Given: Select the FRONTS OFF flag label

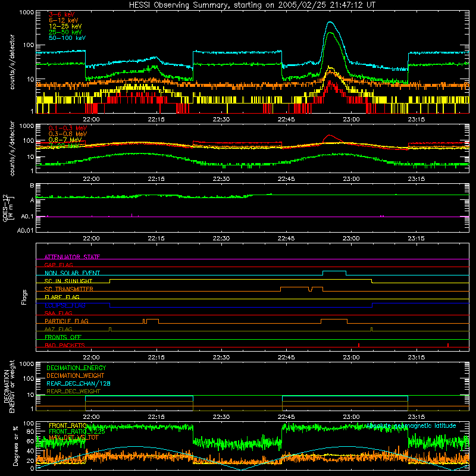Looking at the screenshot, I should click(63, 337).
